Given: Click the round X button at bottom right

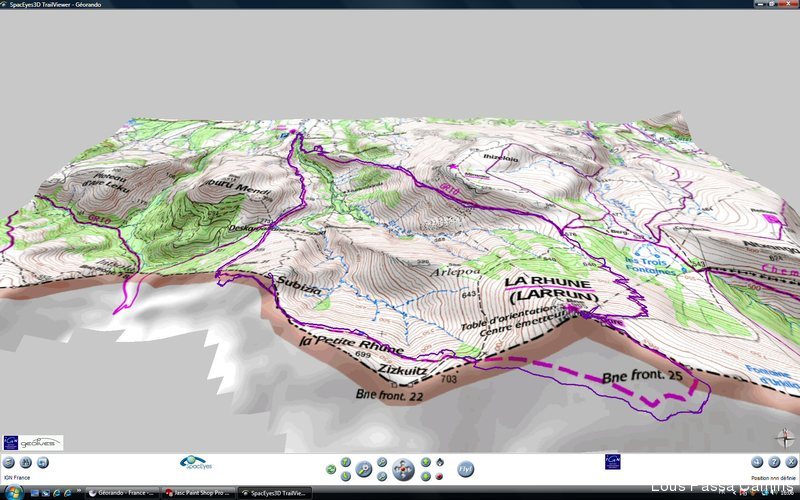Looking at the screenshot, I should point(791,462).
